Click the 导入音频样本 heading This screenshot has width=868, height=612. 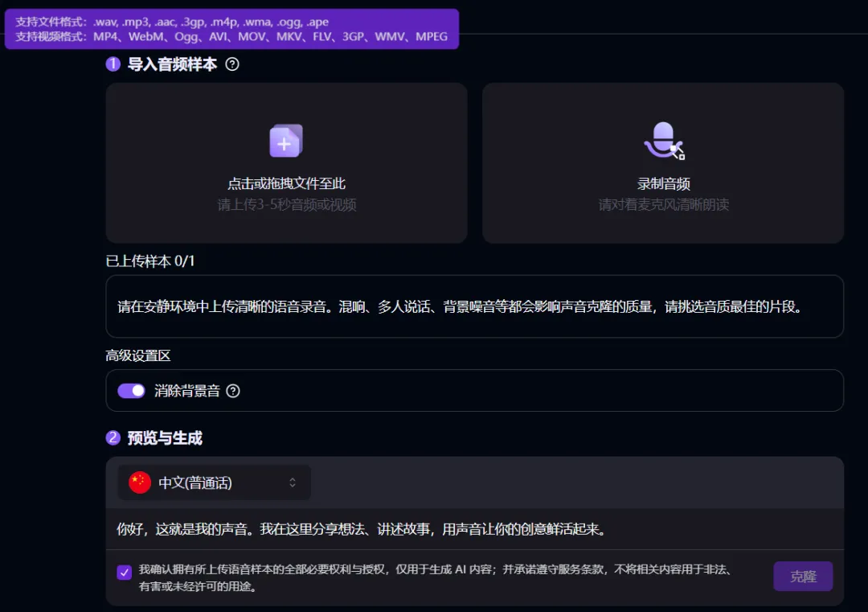pyautogui.click(x=172, y=64)
